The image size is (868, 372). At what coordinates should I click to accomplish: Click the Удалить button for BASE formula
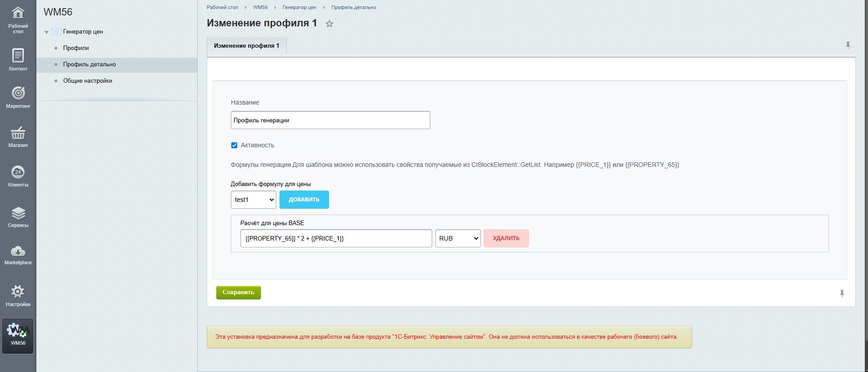[506, 238]
